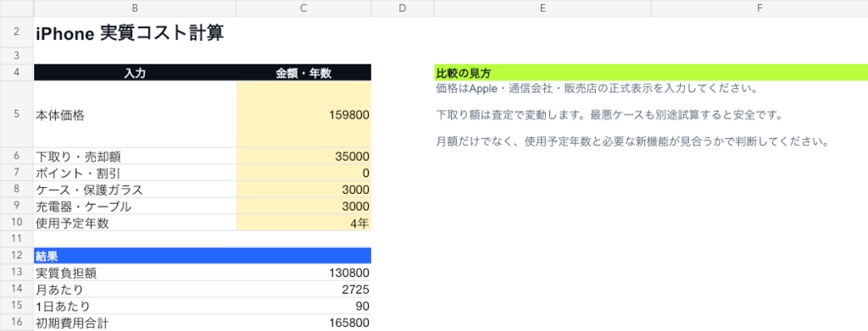The image size is (868, 331).
Task: Click the 使用予定年数 label cell
Action: [x=135, y=223]
